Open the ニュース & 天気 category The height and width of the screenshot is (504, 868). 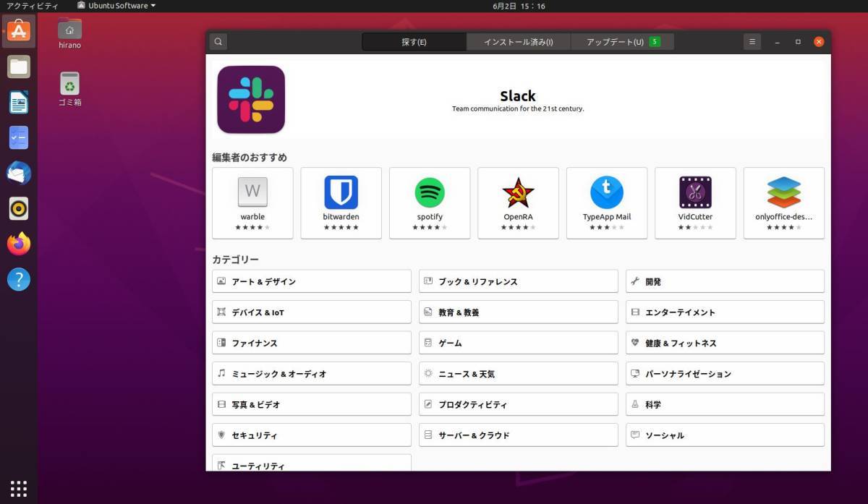pos(519,374)
